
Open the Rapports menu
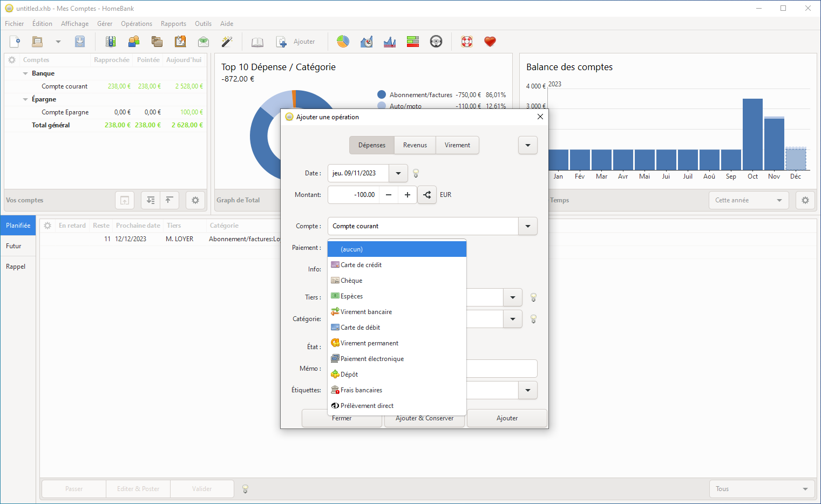tap(173, 24)
